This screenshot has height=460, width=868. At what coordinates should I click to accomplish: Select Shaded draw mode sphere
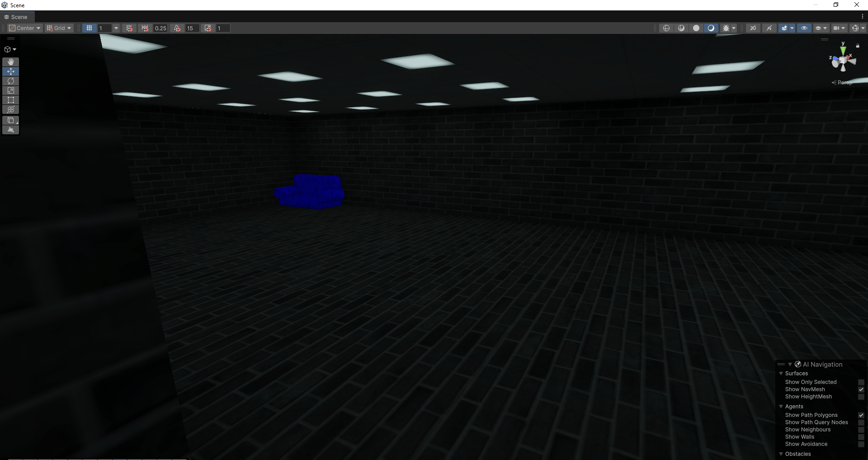coord(696,28)
